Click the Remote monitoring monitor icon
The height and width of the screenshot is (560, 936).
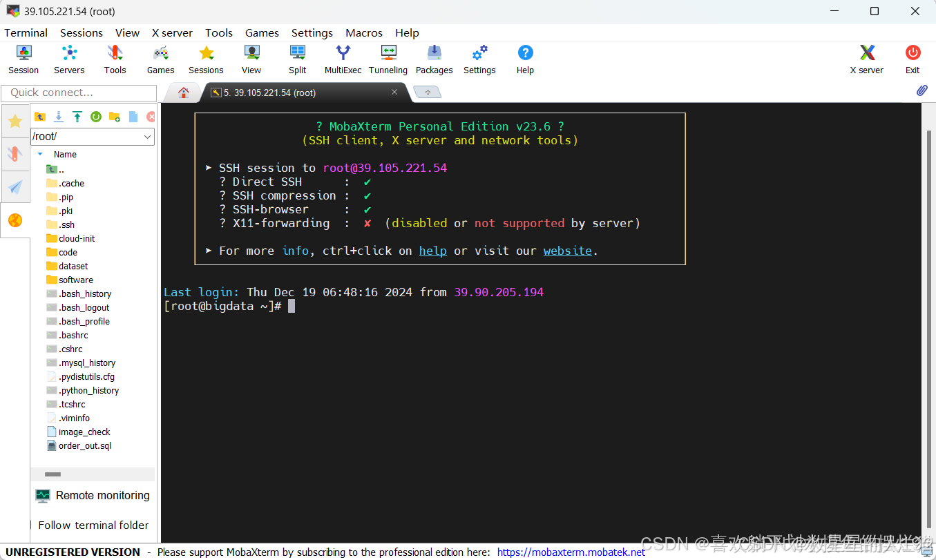point(43,495)
